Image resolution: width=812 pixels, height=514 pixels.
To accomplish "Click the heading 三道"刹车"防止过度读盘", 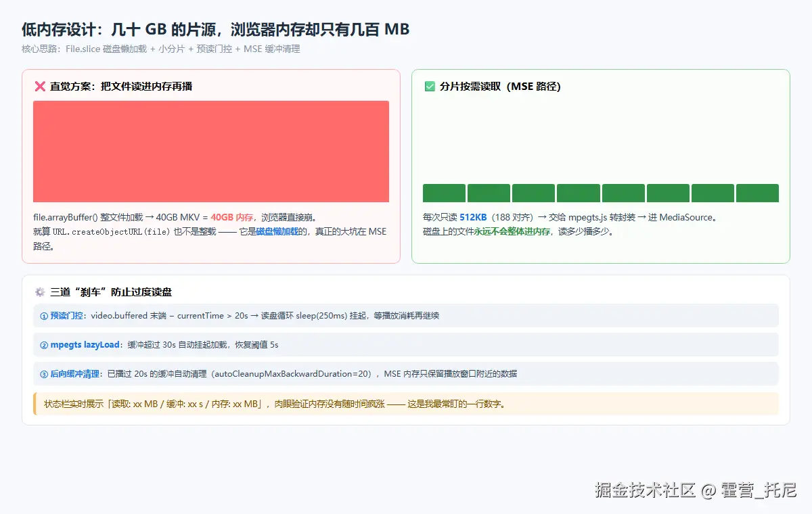I will tap(111, 292).
